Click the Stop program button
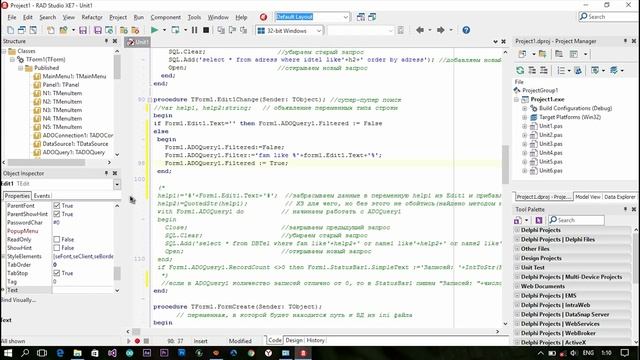 pos(206,30)
